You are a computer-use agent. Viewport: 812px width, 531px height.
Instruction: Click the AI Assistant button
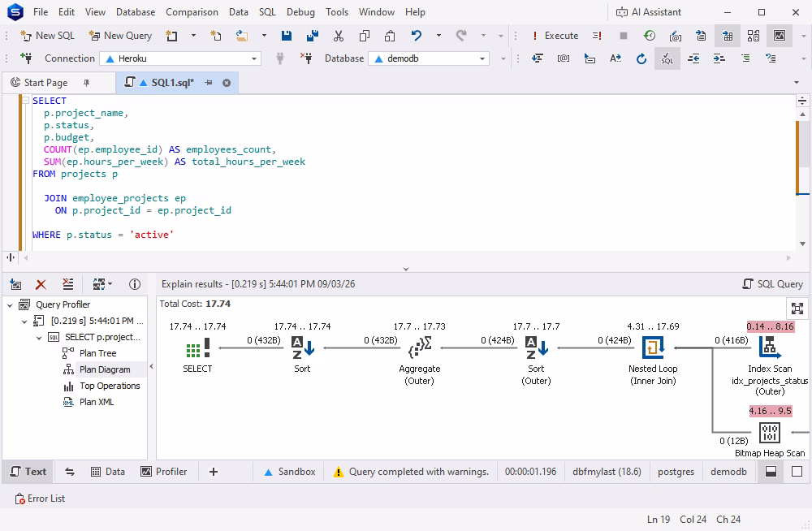point(648,12)
